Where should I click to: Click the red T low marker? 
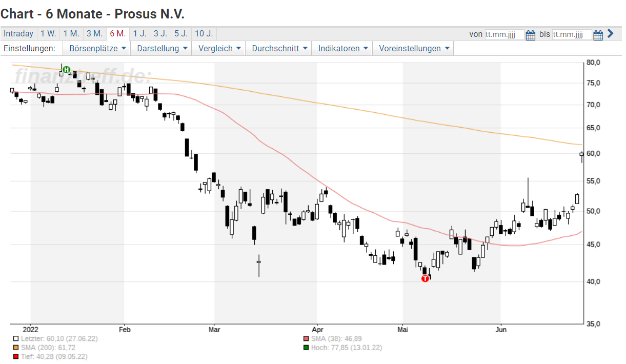pyautogui.click(x=425, y=278)
